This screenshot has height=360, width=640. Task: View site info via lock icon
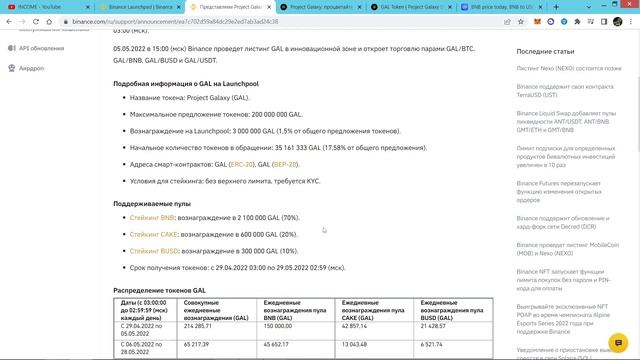coord(65,22)
